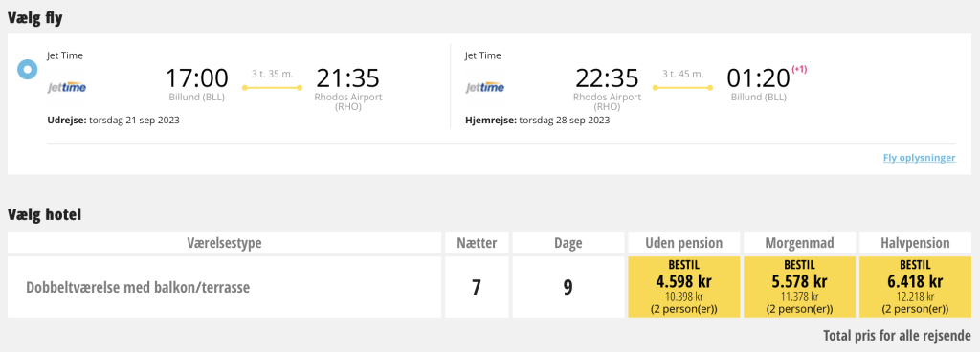Image resolution: width=980 pixels, height=352 pixels.
Task: Click the Uden pension column header
Action: (x=683, y=243)
